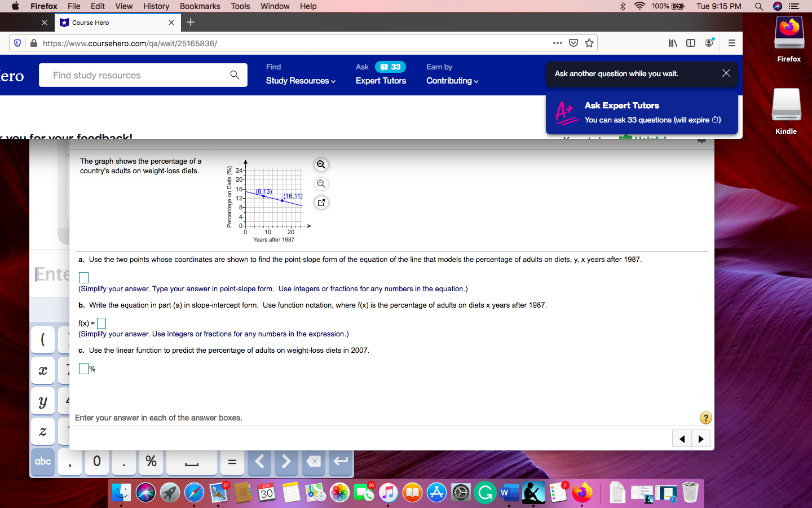Close the Course Hero tab
The height and width of the screenshot is (508, 812).
coord(171,23)
